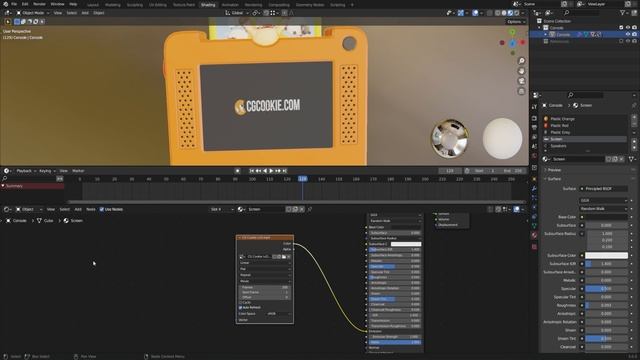Image resolution: width=640 pixels, height=360 pixels.
Task: Select the tweak cursor tool in viewport header
Action: [8, 22]
